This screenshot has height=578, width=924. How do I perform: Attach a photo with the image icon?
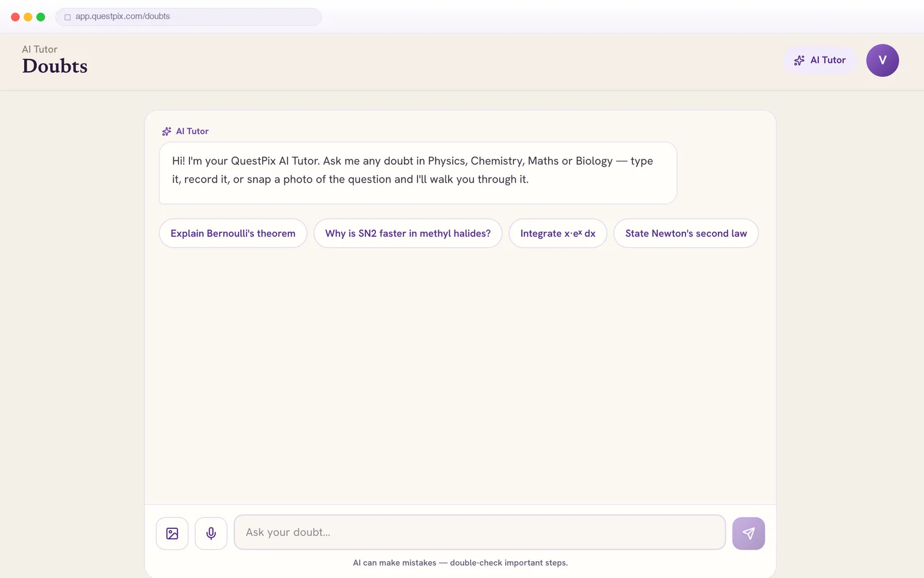click(x=172, y=533)
